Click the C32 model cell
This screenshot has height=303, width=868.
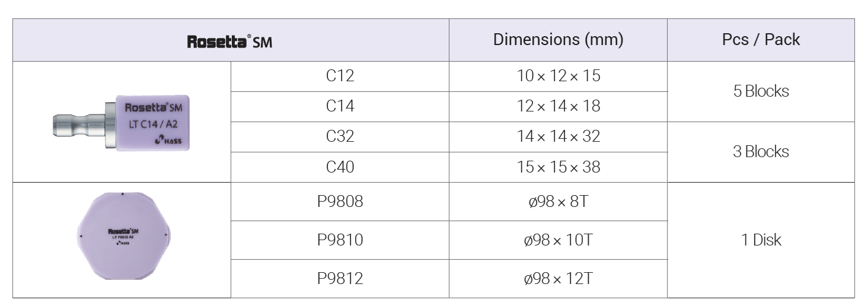[340, 137]
